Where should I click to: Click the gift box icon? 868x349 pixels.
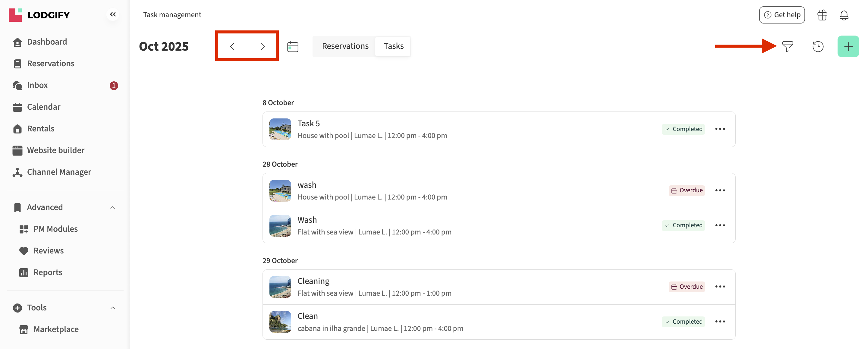(x=822, y=15)
